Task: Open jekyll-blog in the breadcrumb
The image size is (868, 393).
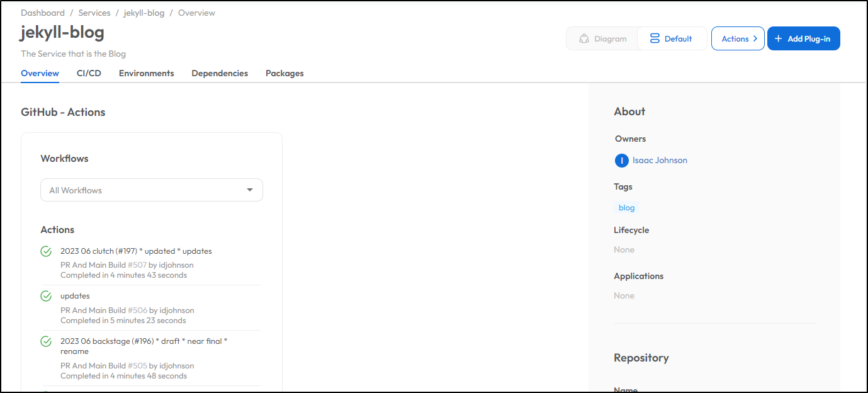Action: (144, 13)
